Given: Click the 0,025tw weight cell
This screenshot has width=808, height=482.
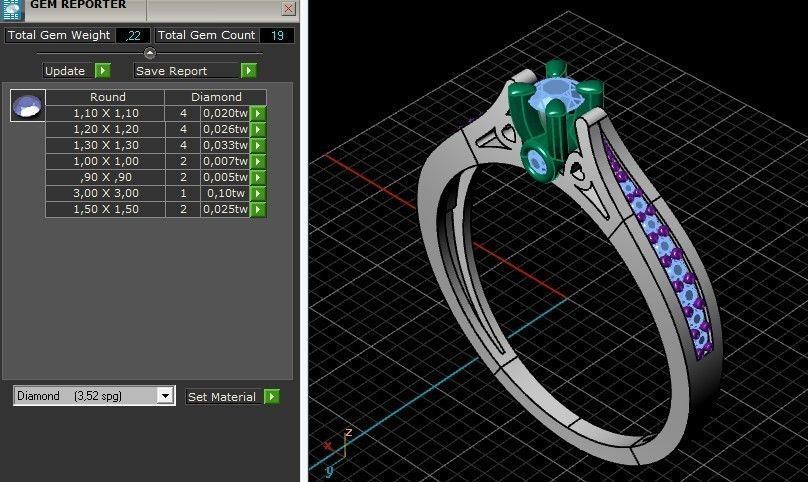Looking at the screenshot, I should point(225,209).
